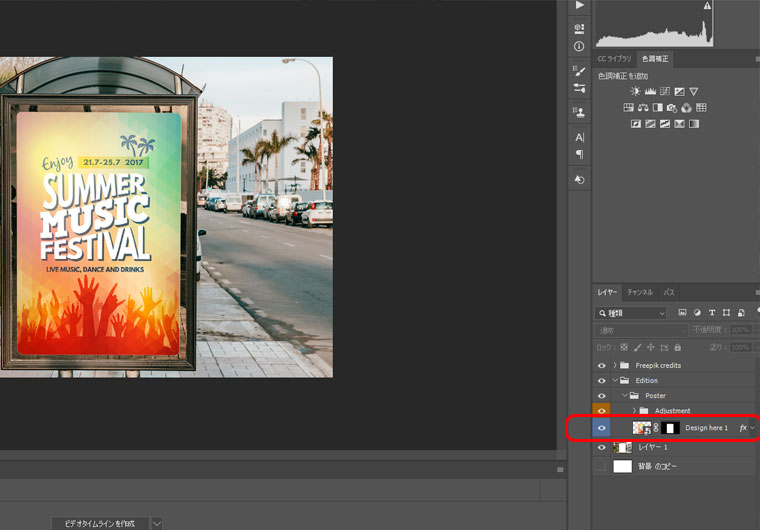Select the Design here 1 layer mask thumbnail
The height and width of the screenshot is (530, 760).
(x=670, y=428)
